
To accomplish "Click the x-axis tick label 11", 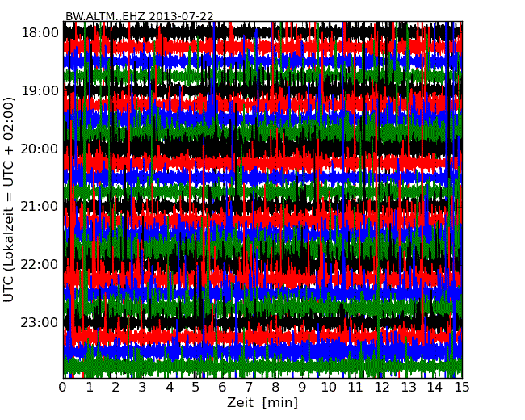I will (355, 388).
